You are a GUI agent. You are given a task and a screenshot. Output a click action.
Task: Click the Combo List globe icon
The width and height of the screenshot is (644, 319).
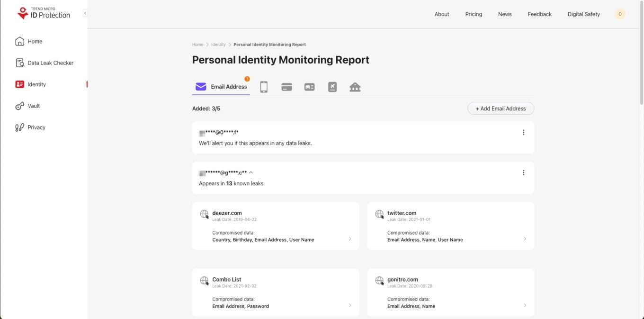point(205,281)
